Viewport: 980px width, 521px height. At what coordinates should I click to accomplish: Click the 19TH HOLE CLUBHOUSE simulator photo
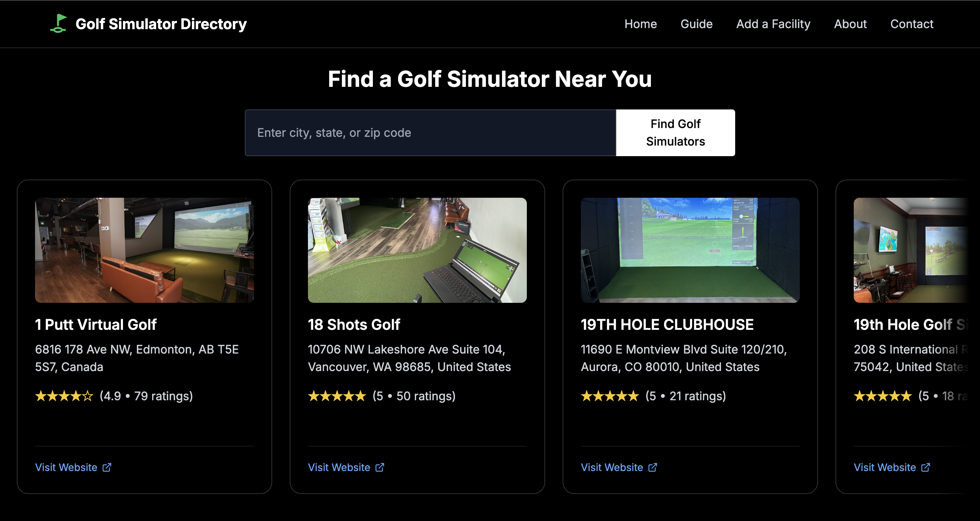[690, 250]
